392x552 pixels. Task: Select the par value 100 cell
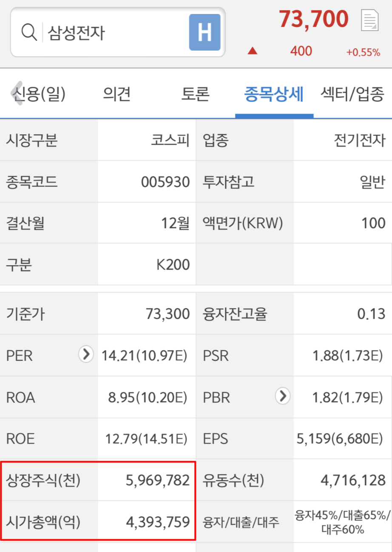click(374, 224)
